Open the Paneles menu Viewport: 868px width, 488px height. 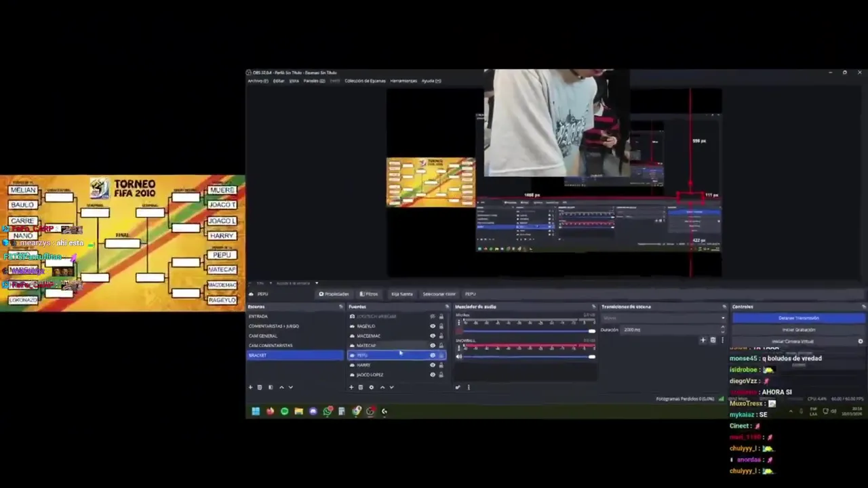point(314,81)
